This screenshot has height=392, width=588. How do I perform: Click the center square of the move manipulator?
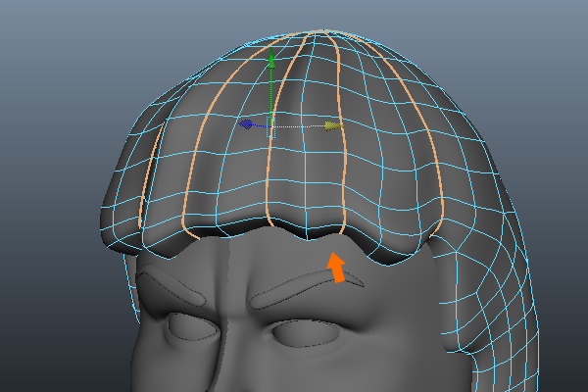[270, 126]
